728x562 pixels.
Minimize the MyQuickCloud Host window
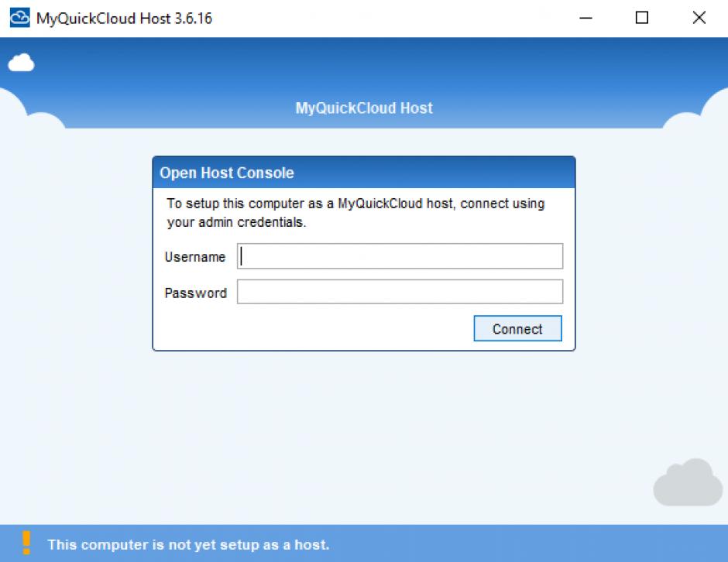(x=586, y=18)
